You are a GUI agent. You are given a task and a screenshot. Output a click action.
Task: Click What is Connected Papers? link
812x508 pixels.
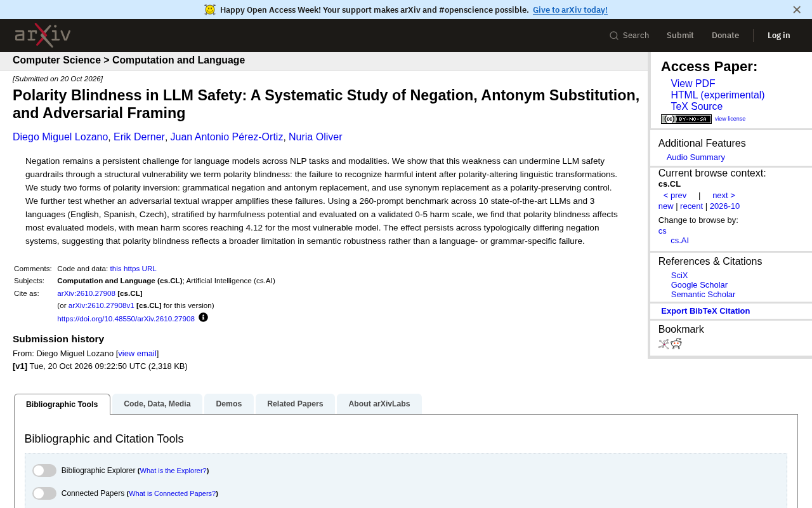coord(173,493)
